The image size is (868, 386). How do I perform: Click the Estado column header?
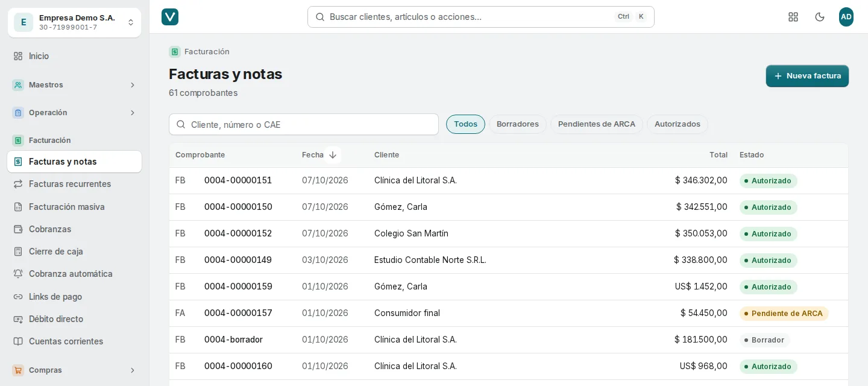[x=752, y=155]
